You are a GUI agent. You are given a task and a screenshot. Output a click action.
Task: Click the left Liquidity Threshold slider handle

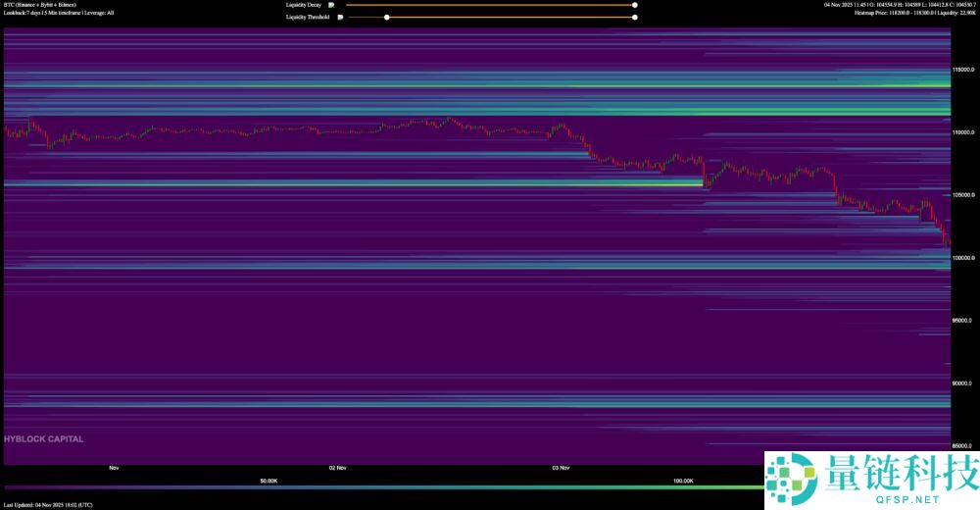tap(386, 17)
